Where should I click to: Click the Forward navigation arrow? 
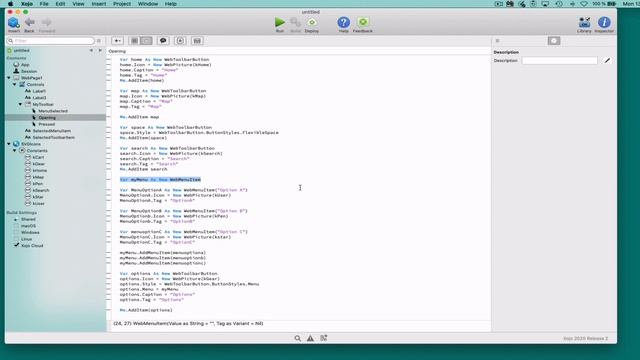tap(47, 24)
